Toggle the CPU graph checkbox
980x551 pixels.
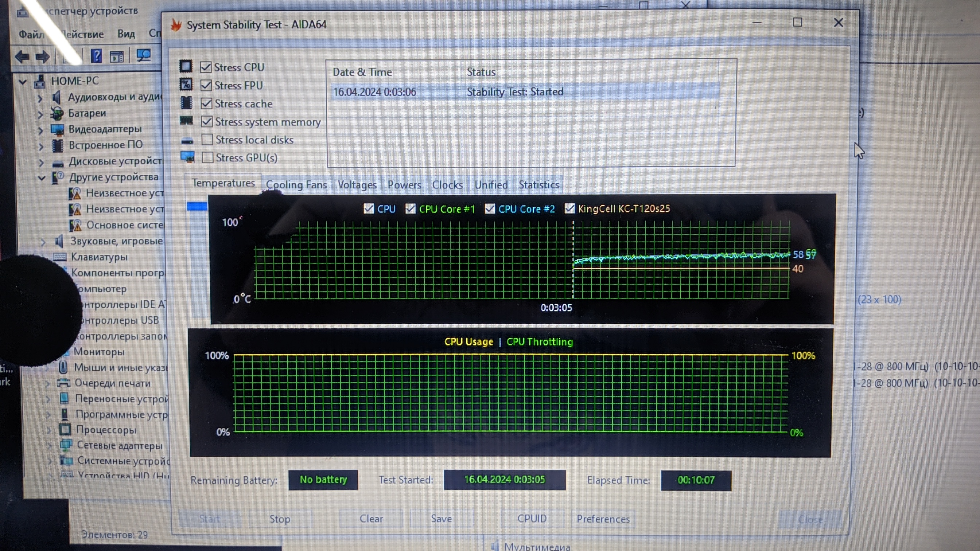point(368,208)
